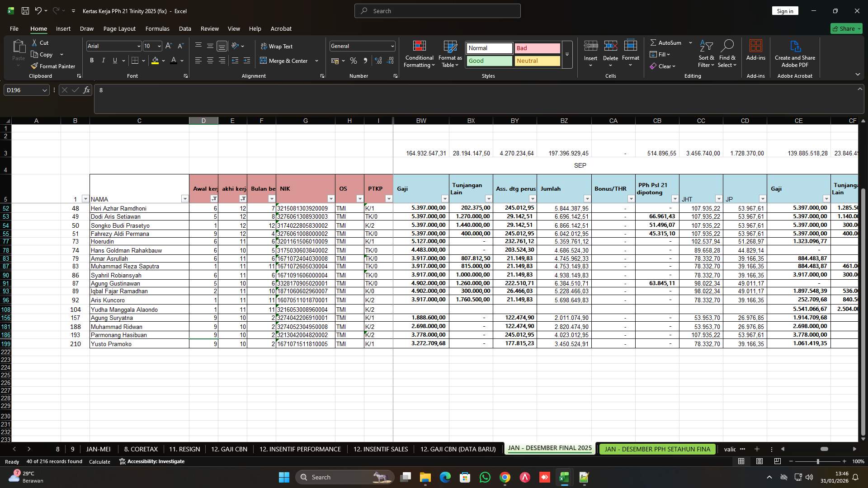This screenshot has height=488, width=868.
Task: Toggle underline formatting
Action: [x=114, y=60]
